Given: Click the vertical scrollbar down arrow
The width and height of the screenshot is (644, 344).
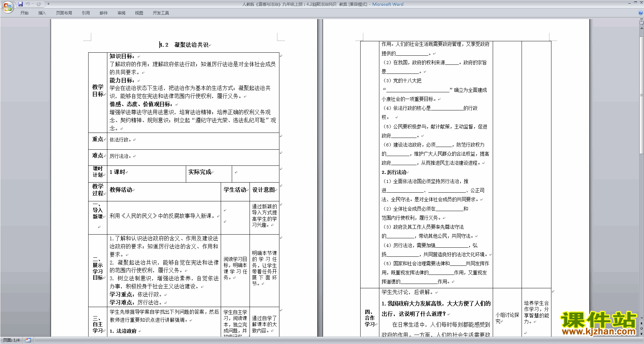Looking at the screenshot, I should 642,318.
